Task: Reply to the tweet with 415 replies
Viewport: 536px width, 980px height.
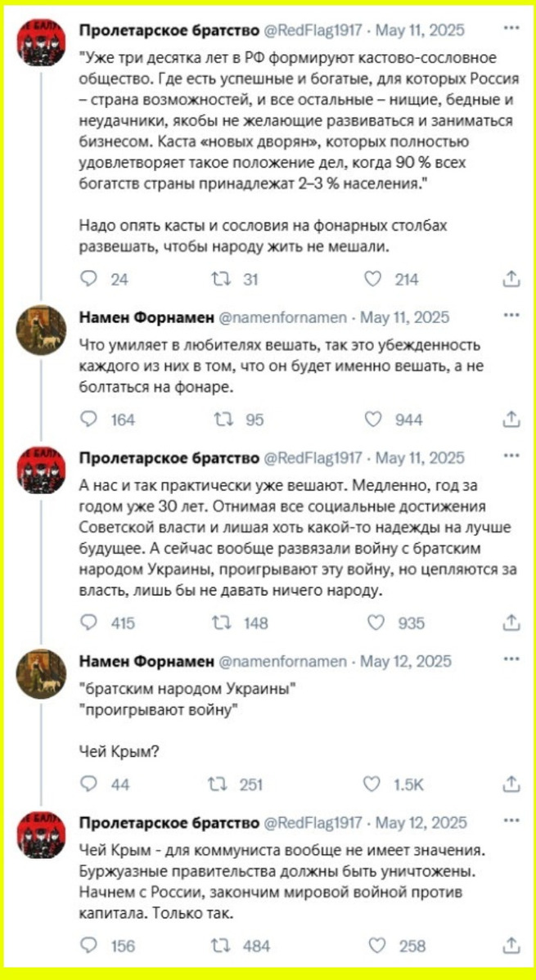Action: 89,622
